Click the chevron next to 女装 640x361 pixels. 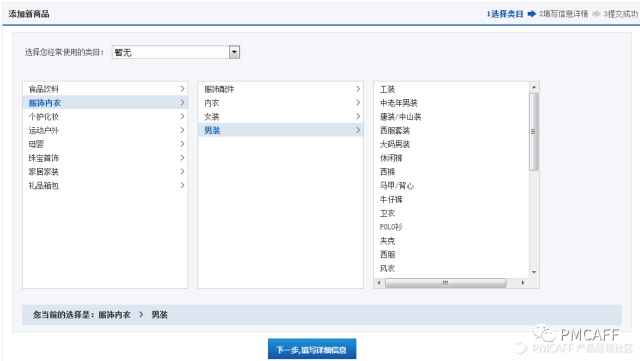tap(358, 116)
